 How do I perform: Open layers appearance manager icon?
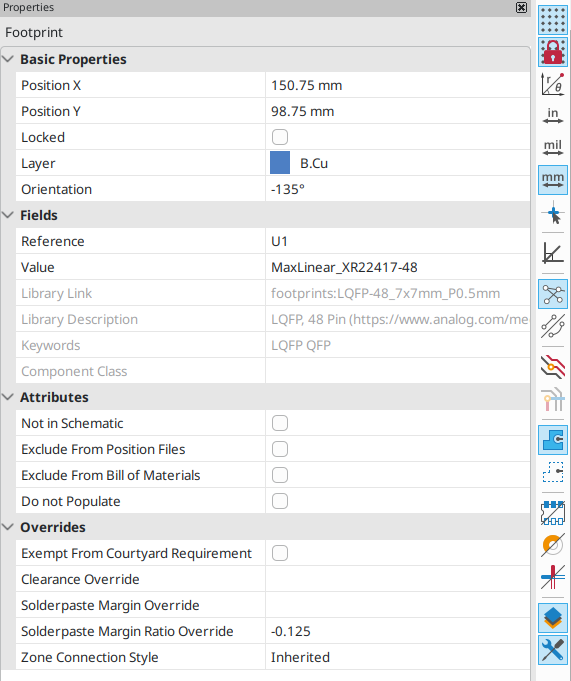(553, 618)
